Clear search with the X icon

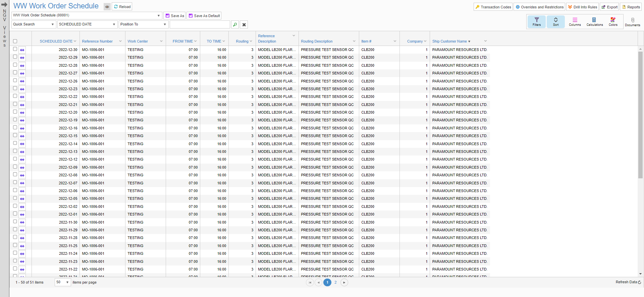(244, 24)
